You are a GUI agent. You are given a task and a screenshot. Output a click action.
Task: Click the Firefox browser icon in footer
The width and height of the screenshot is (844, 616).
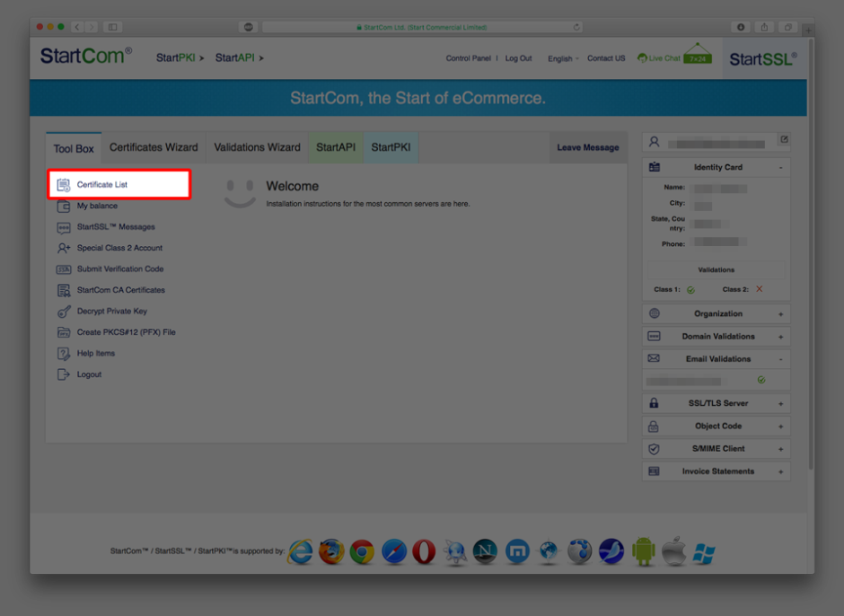click(x=331, y=551)
